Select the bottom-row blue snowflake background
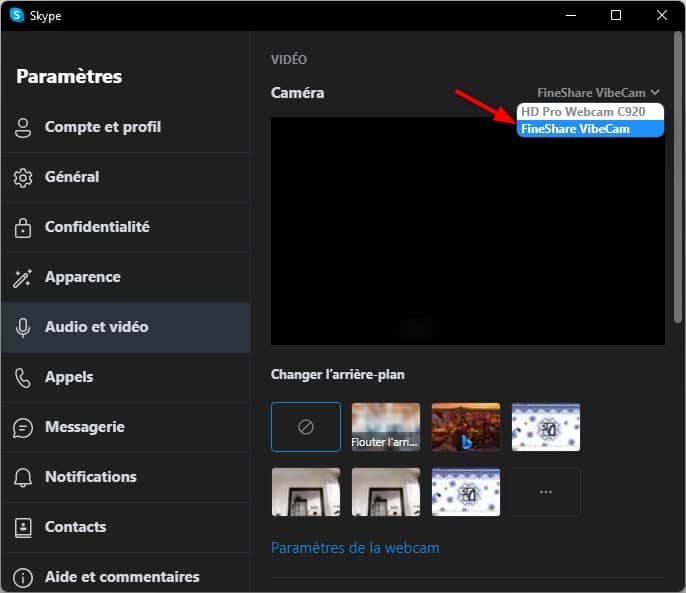This screenshot has height=593, width=686. [466, 491]
